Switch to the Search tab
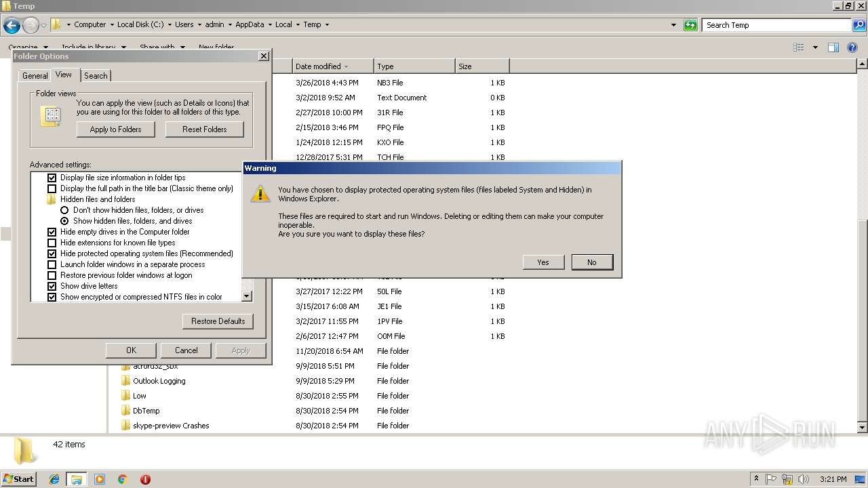 [96, 76]
